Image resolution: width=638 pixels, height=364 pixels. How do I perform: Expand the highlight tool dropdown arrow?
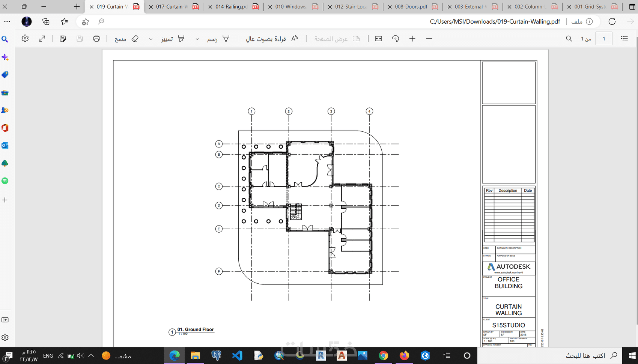click(151, 39)
